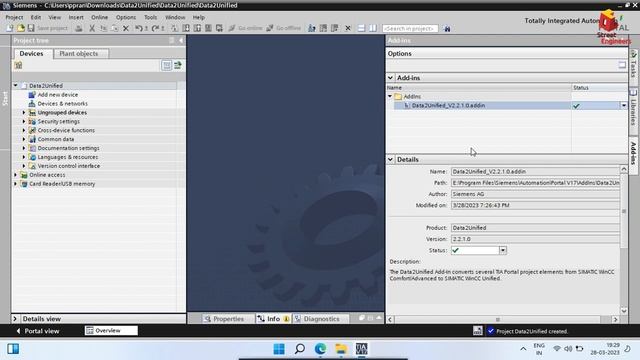Click the Search in project field
The height and width of the screenshot is (360, 640).
[410, 29]
